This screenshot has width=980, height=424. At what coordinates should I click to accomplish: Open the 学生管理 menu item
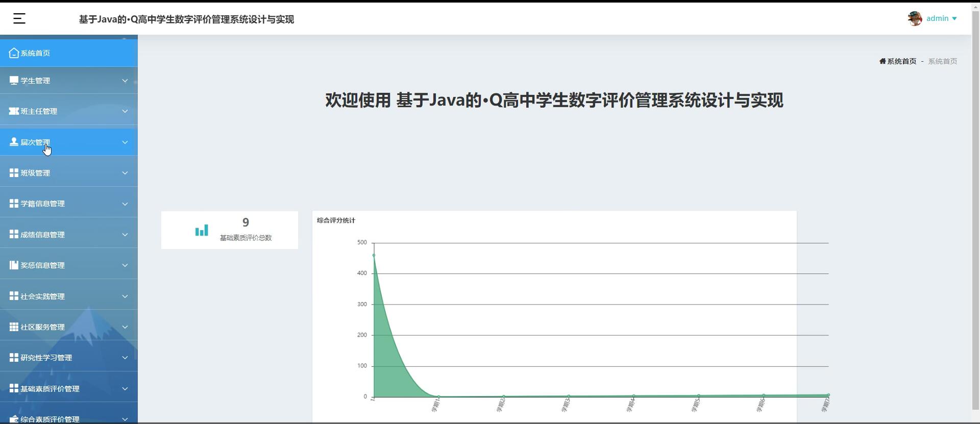click(69, 81)
